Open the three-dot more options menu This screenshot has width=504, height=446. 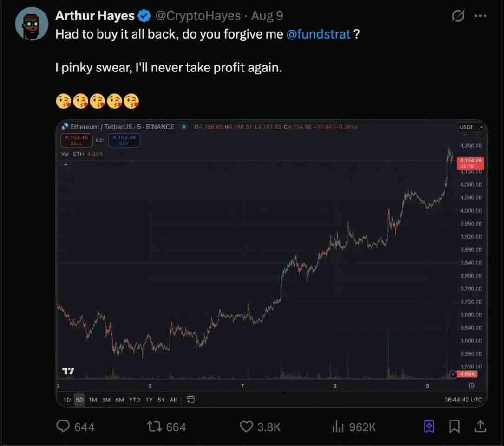tap(480, 17)
